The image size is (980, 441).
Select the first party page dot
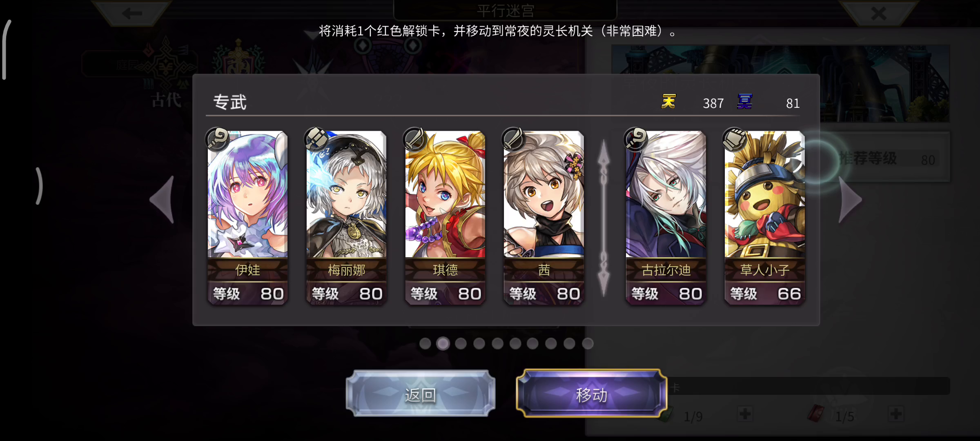tap(425, 343)
